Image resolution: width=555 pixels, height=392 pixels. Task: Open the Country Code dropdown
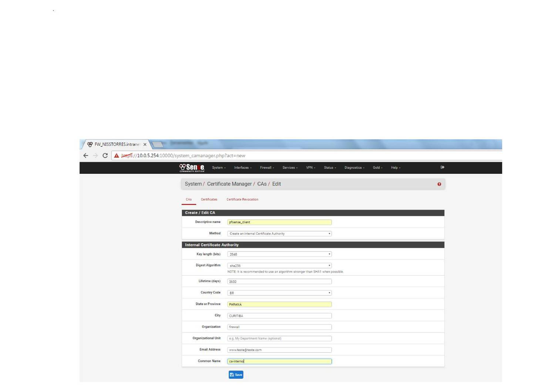(x=279, y=293)
